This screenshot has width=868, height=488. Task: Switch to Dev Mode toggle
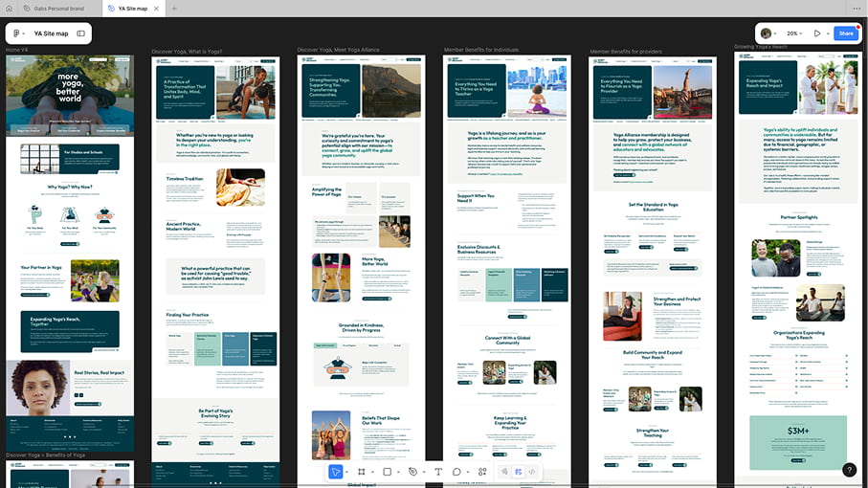coord(532,472)
